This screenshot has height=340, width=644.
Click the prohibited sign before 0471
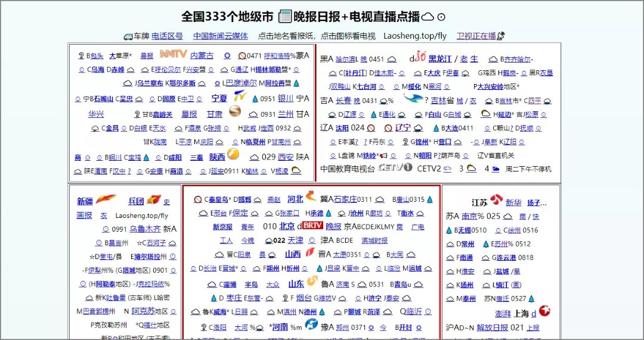(242, 56)
